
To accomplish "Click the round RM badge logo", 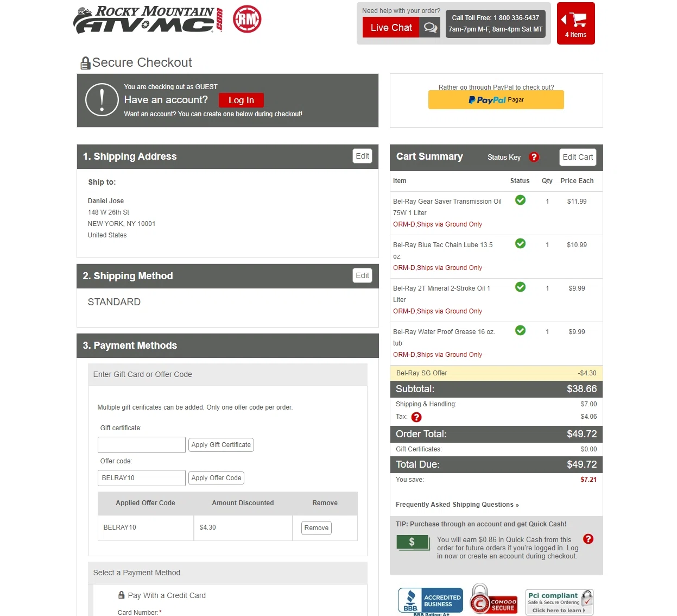I will coord(247,19).
